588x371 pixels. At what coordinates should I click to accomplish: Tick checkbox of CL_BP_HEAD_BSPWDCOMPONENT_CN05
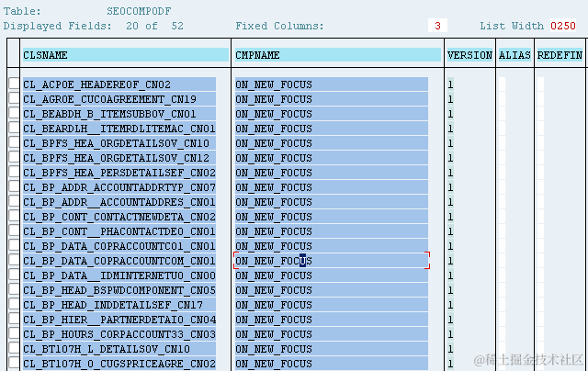tap(14, 289)
